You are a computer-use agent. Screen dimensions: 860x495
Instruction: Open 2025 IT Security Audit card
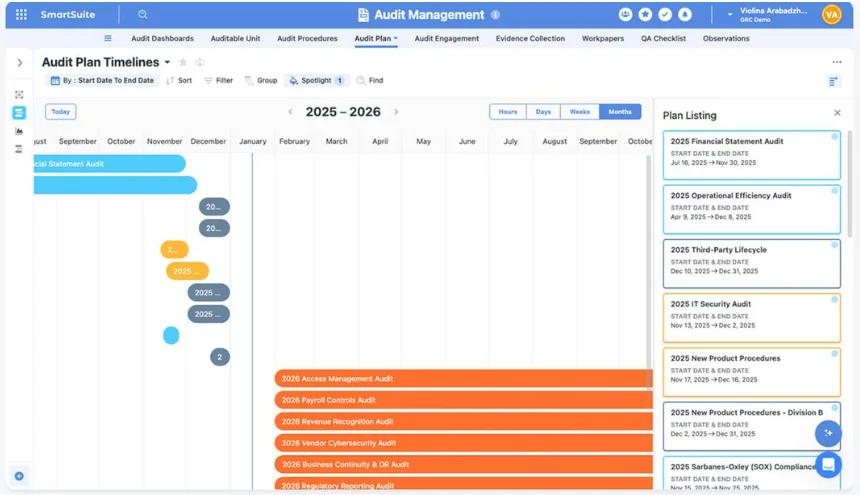point(751,318)
